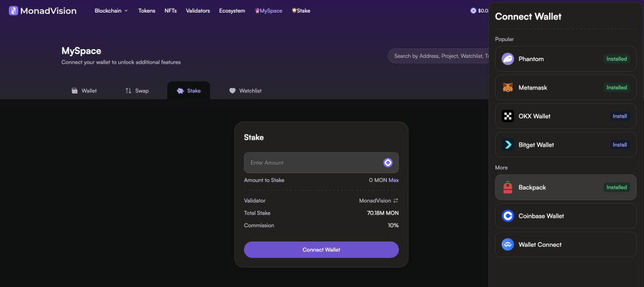The image size is (644, 287).
Task: Click the Install button for OKX Wallet
Action: pos(619,116)
